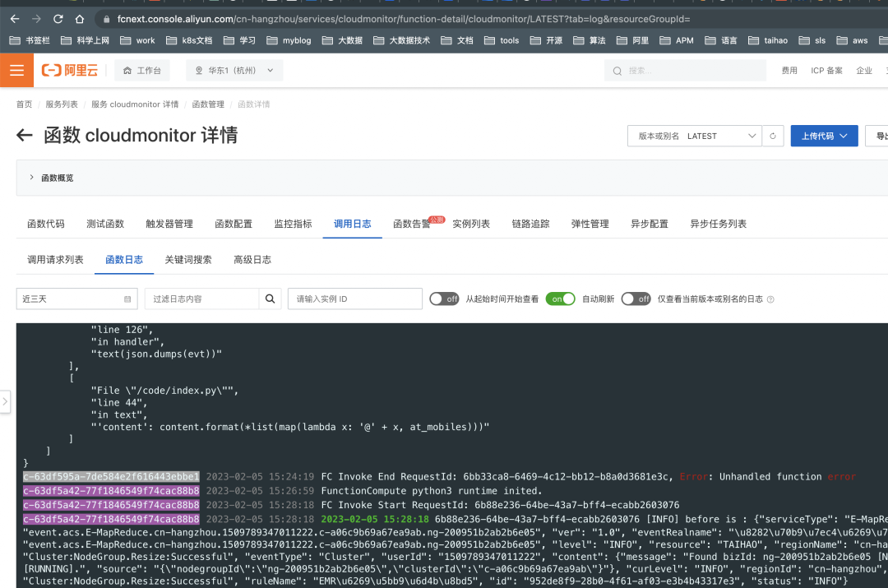Image resolution: width=888 pixels, height=588 pixels.
Task: Switch to 实例列表 tab
Action: coord(471,224)
